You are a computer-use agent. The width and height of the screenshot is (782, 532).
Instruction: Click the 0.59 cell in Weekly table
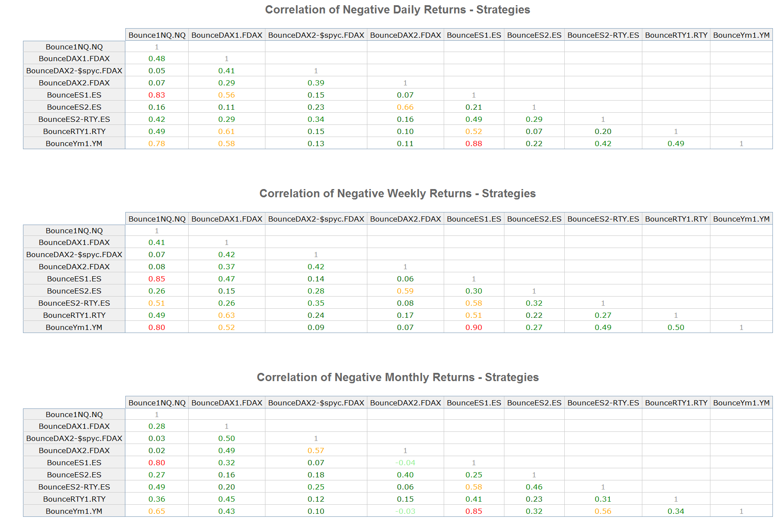[405, 291]
